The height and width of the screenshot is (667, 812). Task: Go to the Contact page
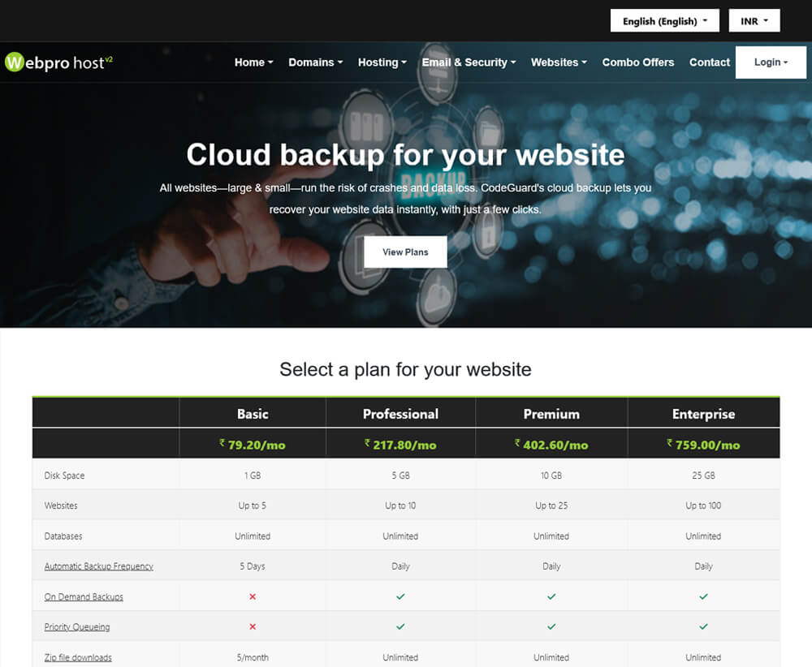click(x=709, y=62)
